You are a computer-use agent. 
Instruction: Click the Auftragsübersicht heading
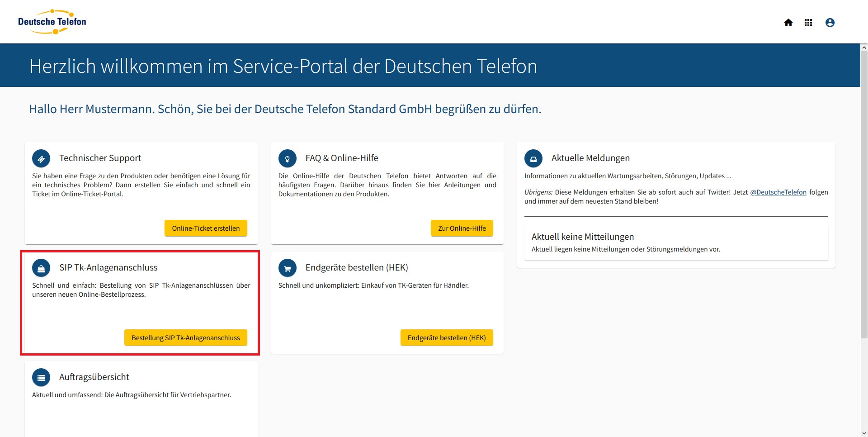(x=94, y=377)
